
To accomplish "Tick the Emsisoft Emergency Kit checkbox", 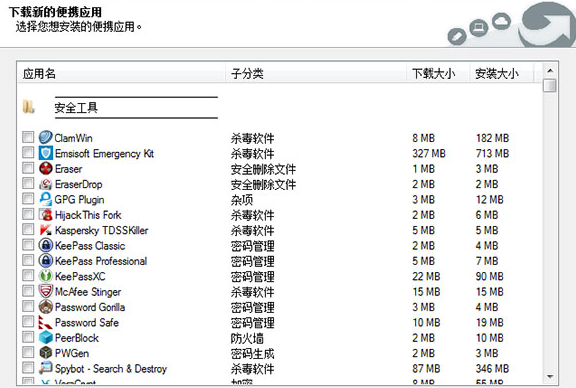I will click(28, 153).
